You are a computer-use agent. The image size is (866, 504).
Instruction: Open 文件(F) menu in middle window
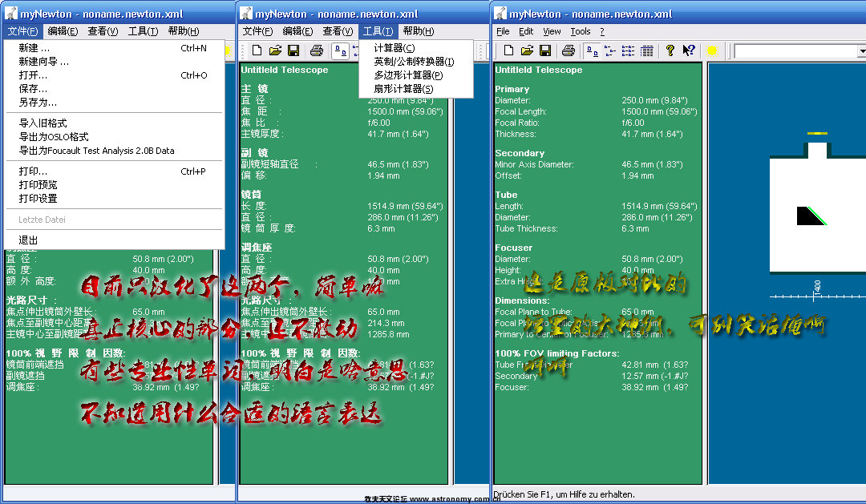pos(257,31)
